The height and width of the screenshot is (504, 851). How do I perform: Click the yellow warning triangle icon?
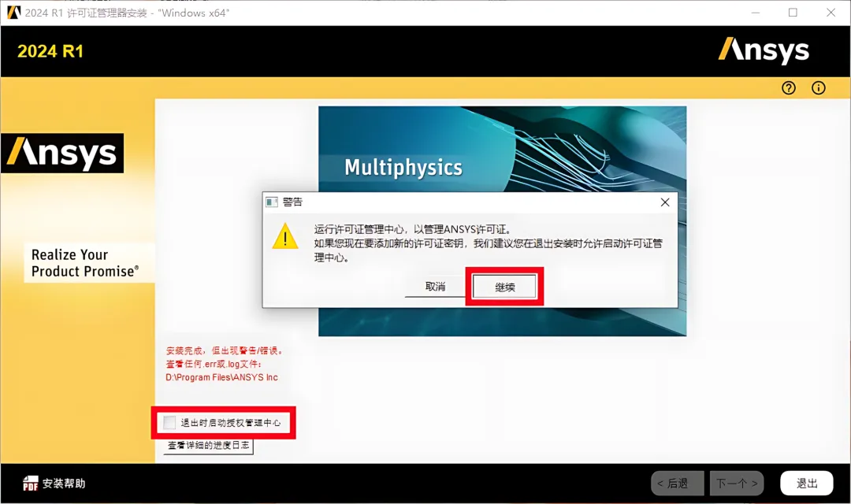click(285, 236)
